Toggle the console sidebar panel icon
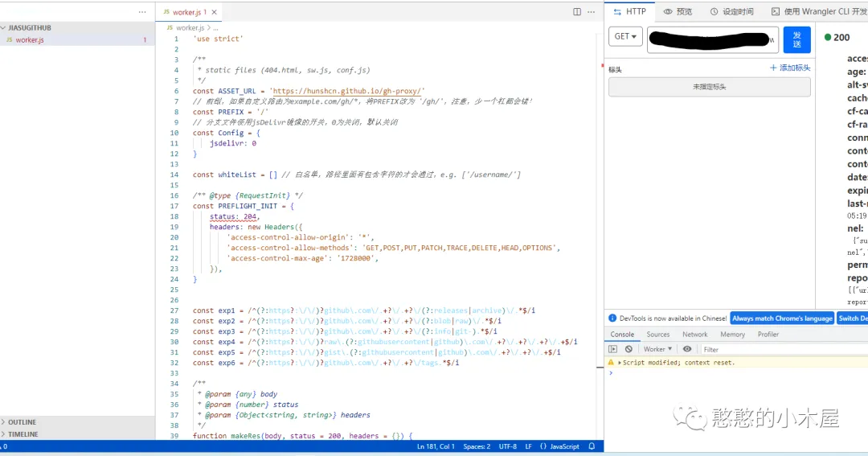The image size is (868, 456). [613, 349]
